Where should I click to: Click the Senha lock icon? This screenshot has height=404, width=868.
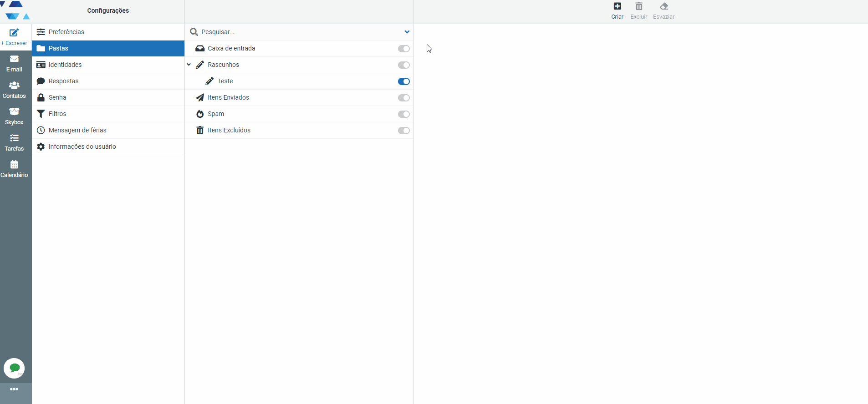[41, 97]
